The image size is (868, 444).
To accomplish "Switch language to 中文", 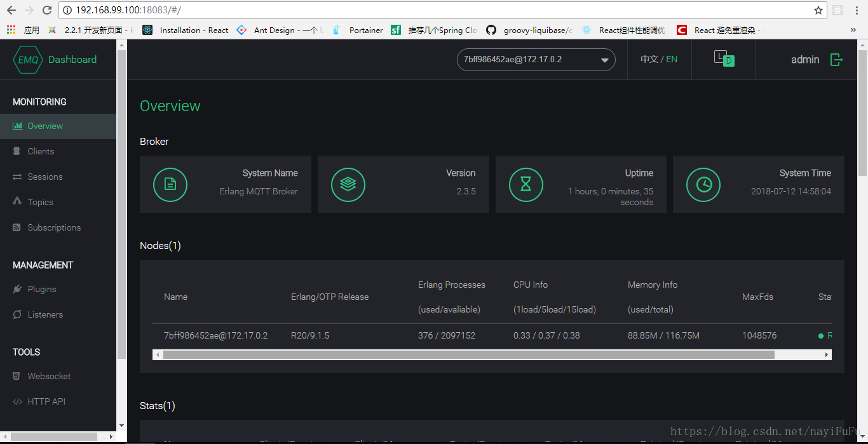I will click(x=649, y=59).
